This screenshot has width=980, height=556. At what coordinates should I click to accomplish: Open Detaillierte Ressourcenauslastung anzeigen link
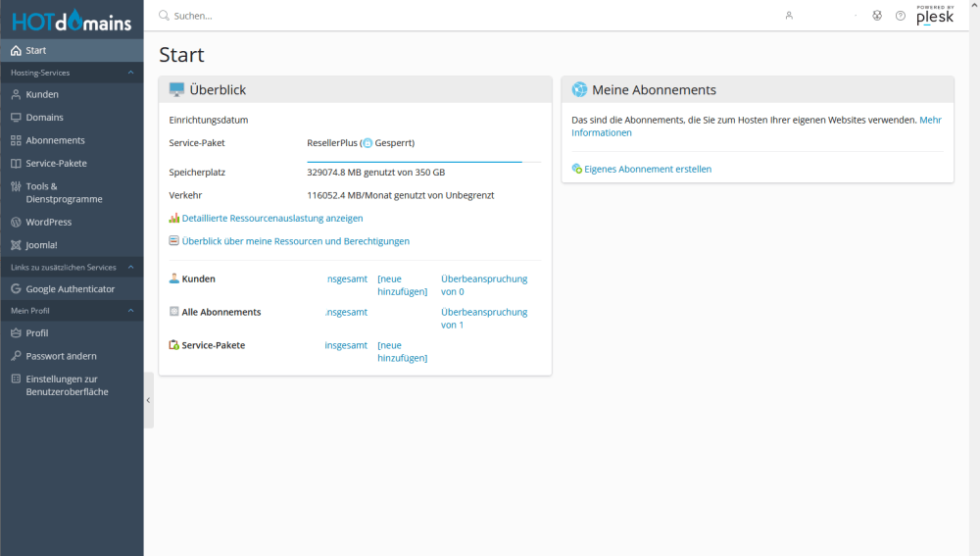[271, 219]
